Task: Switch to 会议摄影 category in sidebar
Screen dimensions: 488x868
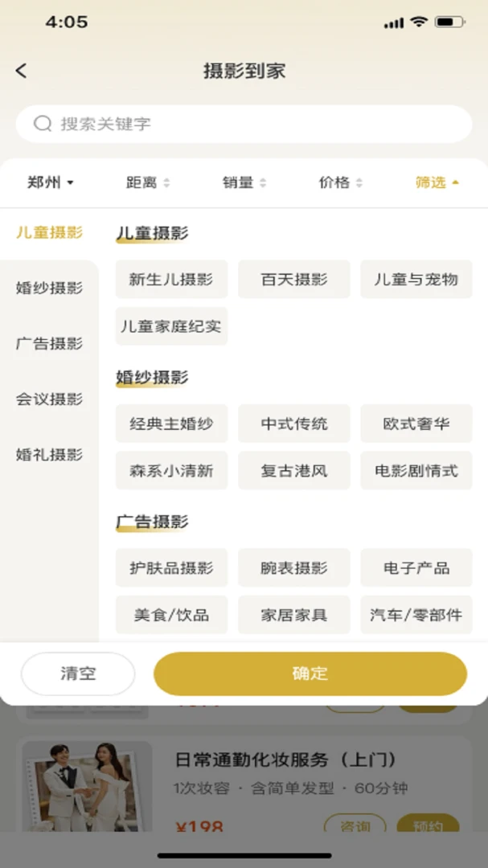Action: click(49, 399)
